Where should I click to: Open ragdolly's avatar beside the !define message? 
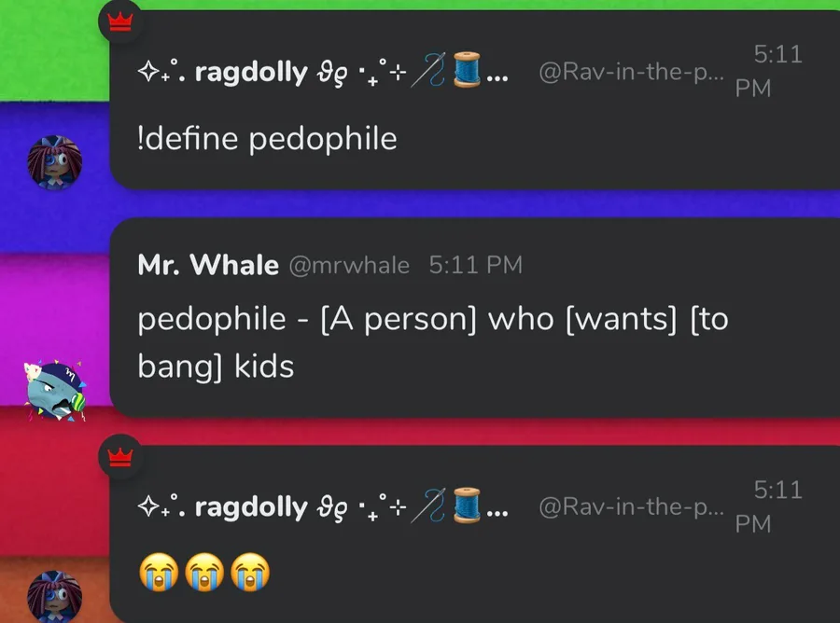tap(55, 162)
